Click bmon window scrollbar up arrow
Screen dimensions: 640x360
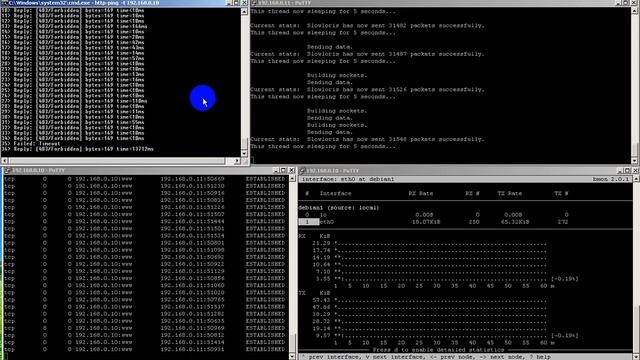(636, 178)
